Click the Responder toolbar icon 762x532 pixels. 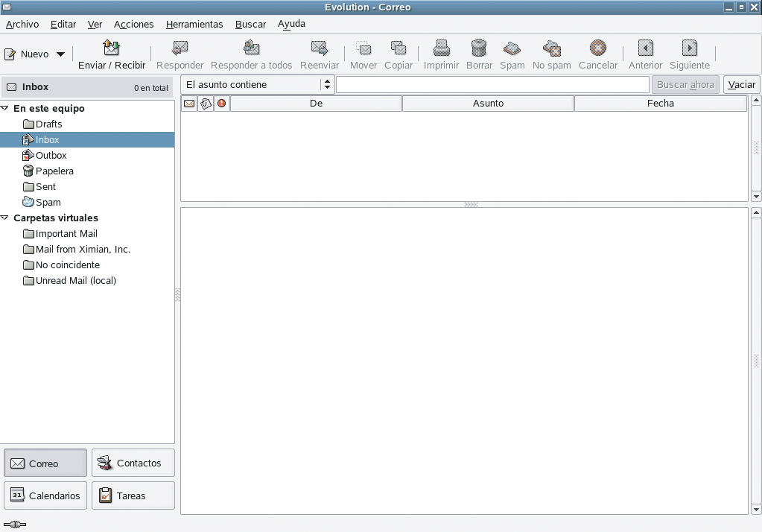tap(180, 48)
